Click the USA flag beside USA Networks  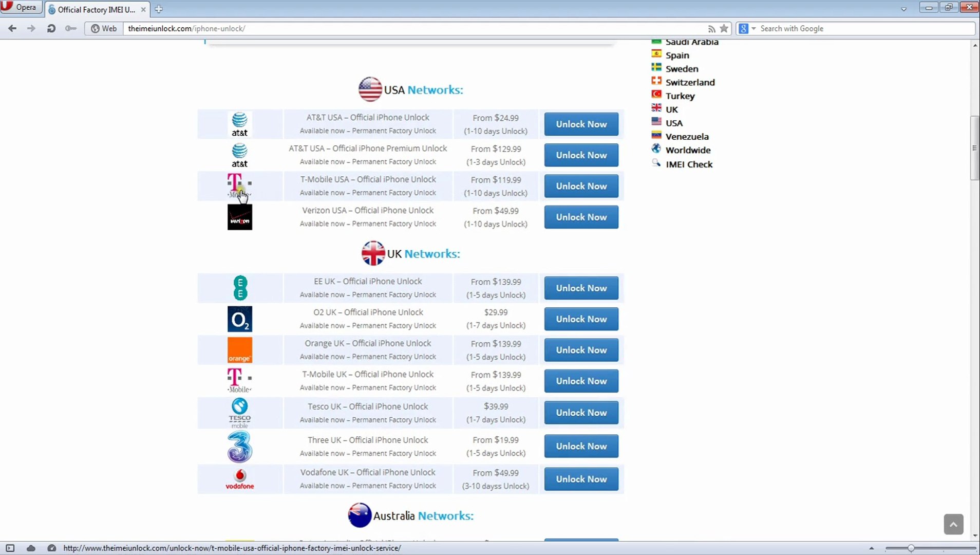[370, 89]
